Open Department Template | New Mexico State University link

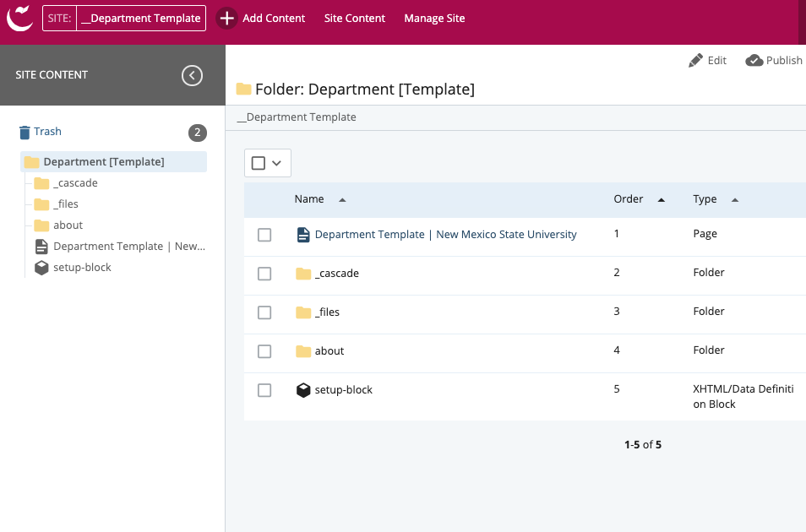pos(445,235)
